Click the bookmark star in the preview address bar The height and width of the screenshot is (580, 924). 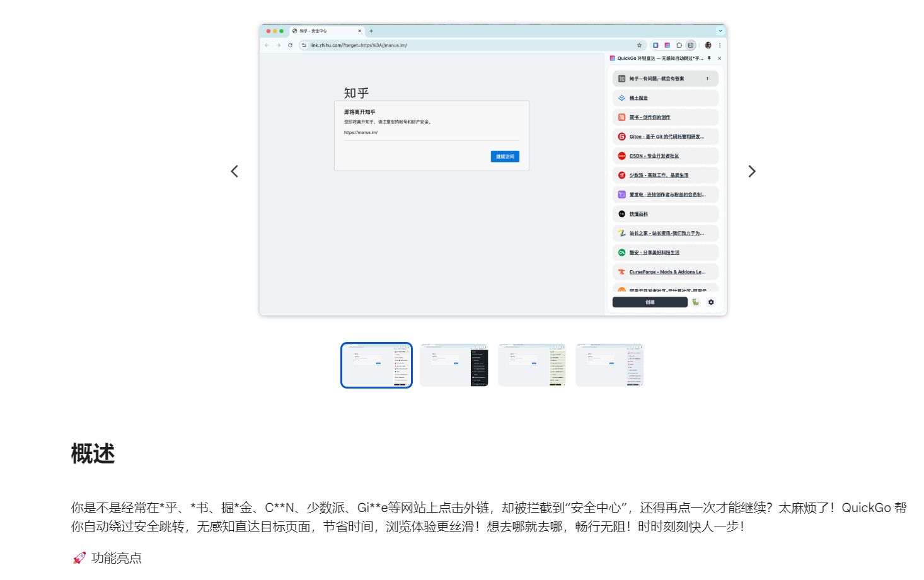tap(639, 45)
